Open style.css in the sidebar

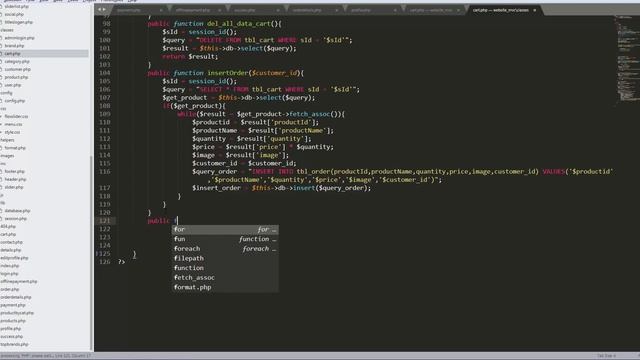tap(12, 132)
